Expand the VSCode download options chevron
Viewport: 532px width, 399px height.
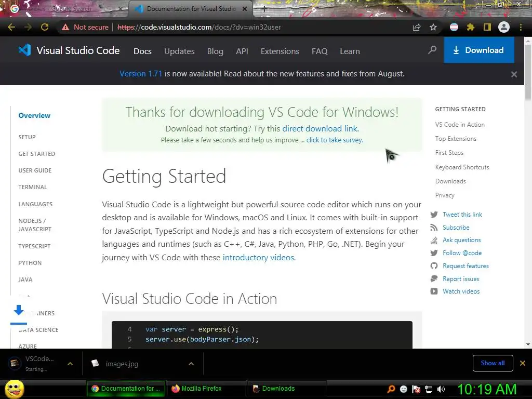(70, 364)
